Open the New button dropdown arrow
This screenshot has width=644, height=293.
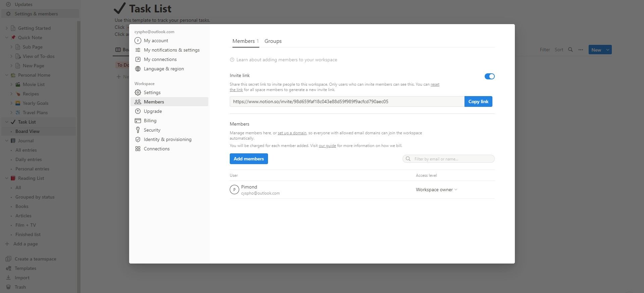tap(607, 50)
